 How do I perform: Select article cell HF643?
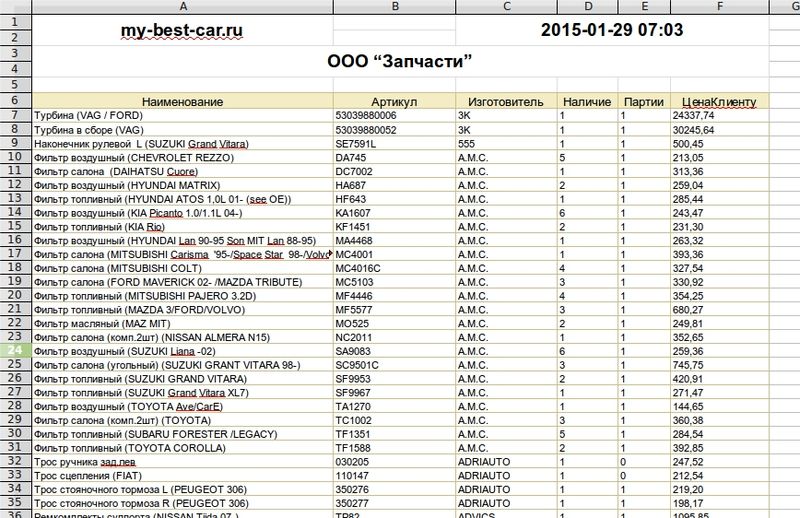click(x=394, y=199)
